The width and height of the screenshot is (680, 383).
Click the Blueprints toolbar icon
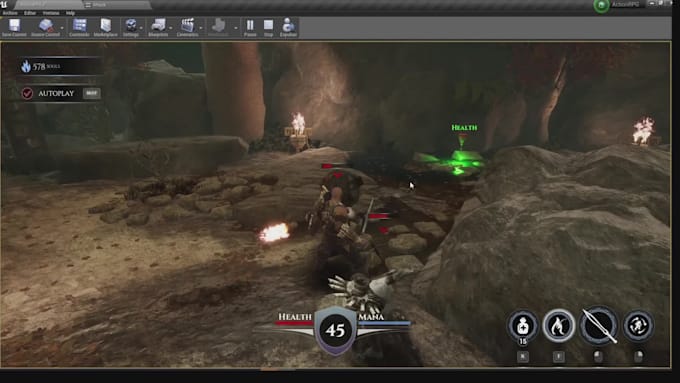pos(158,27)
